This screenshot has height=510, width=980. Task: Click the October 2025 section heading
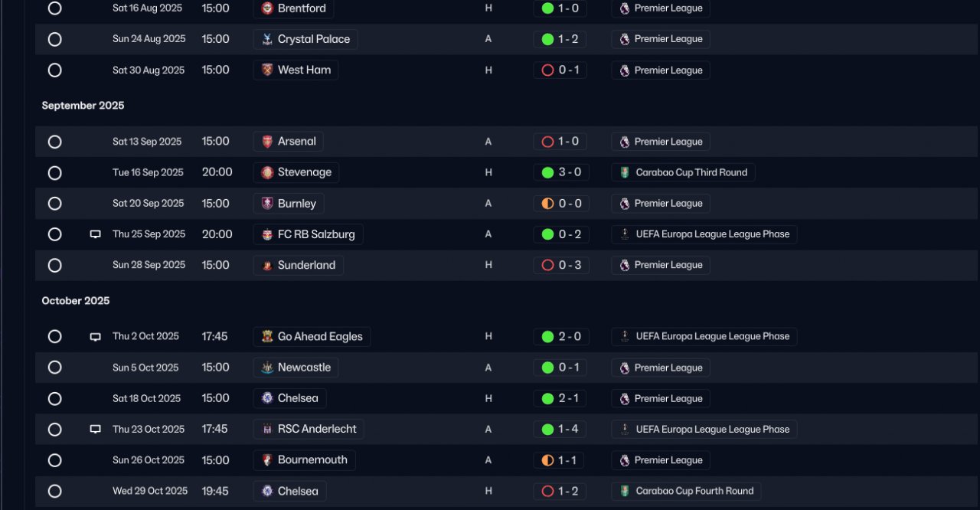76,301
